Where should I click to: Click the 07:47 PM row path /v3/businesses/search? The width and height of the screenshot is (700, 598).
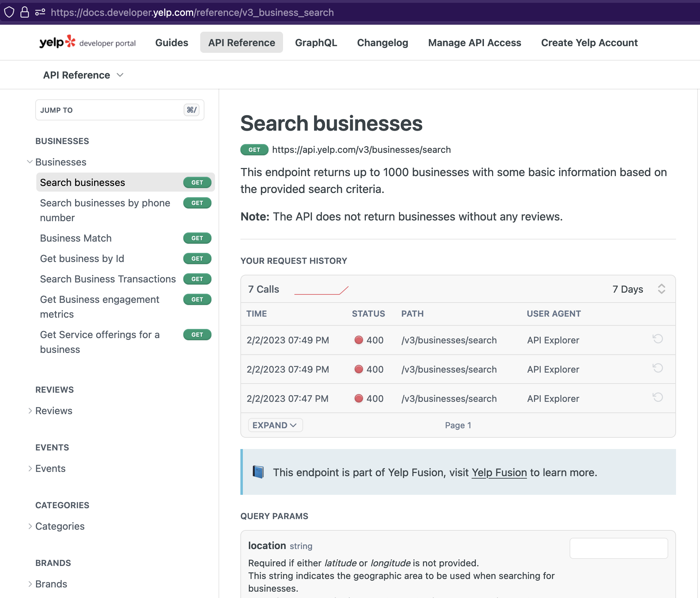click(x=449, y=398)
